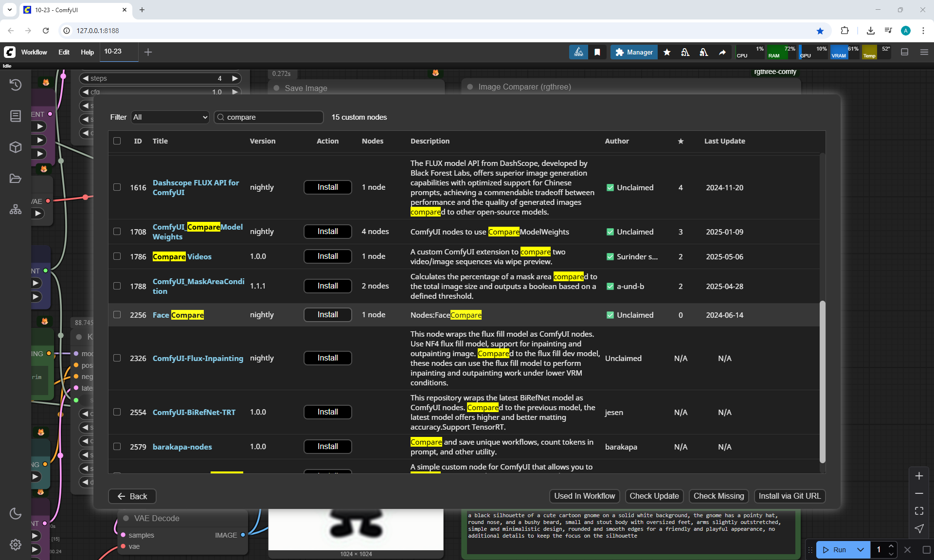Increase steps value with right arrow
This screenshot has width=934, height=560.
coord(235,78)
